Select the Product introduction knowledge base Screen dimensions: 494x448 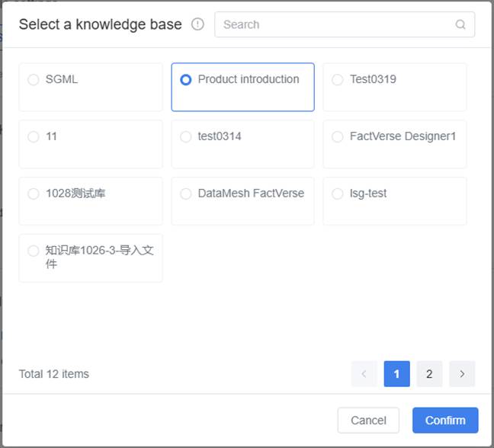click(x=186, y=80)
